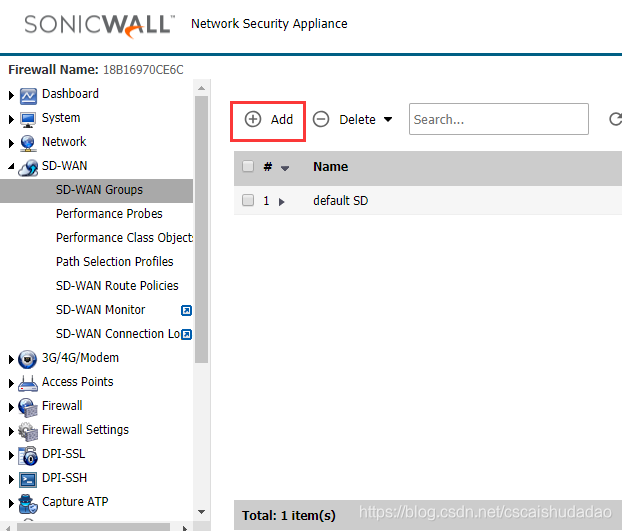The image size is (622, 531).
Task: Expand the DPI-SSL tree node
Action: click(x=11, y=455)
